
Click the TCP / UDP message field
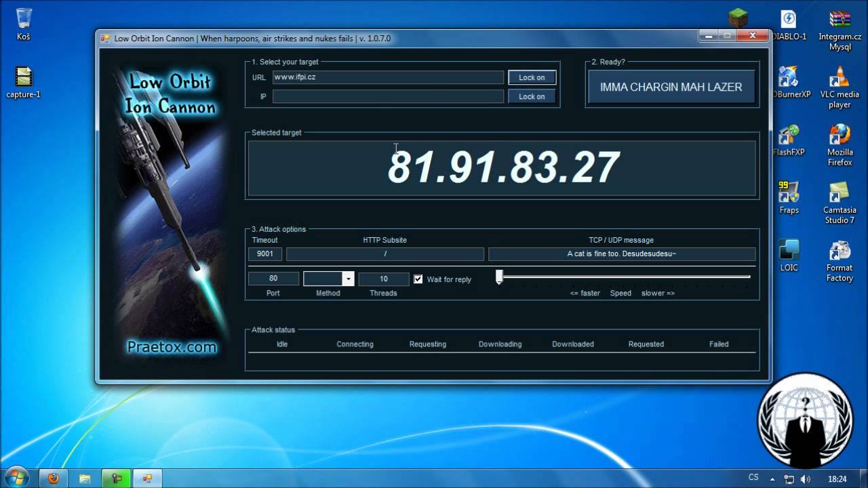coord(622,253)
